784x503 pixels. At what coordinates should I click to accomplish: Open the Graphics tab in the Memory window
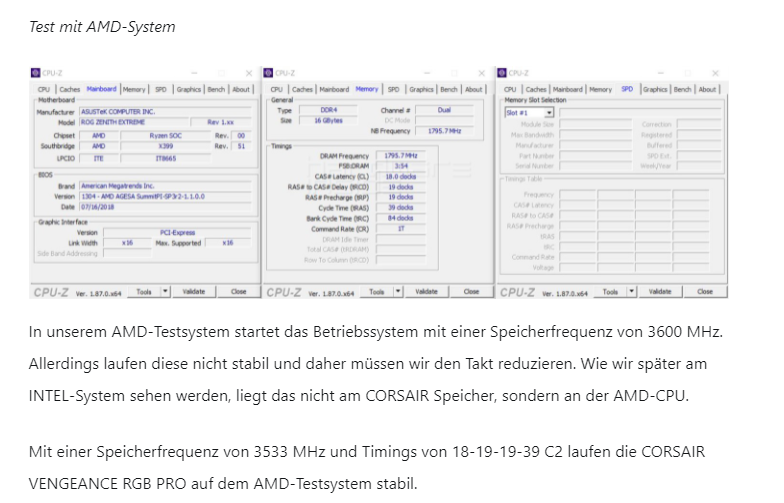pos(422,90)
